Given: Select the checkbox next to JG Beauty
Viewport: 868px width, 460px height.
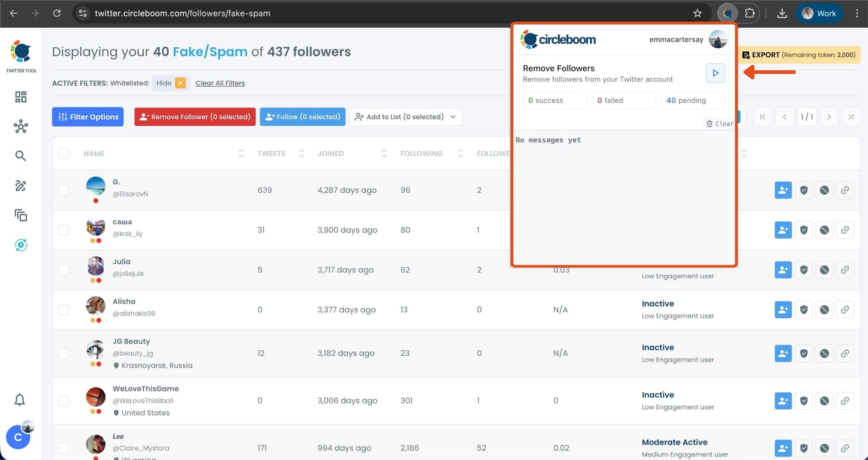Looking at the screenshot, I should 63,353.
